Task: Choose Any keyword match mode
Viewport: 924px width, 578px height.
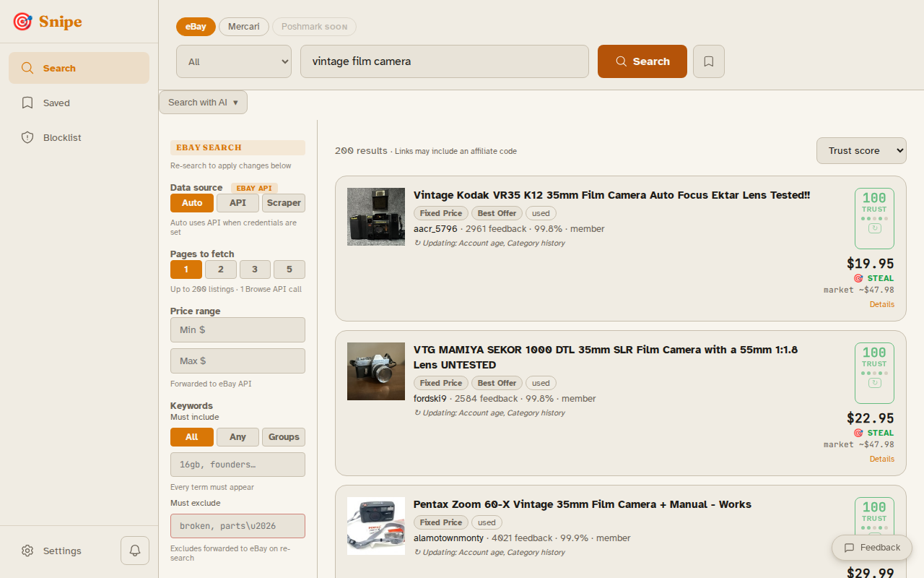Action: click(237, 437)
